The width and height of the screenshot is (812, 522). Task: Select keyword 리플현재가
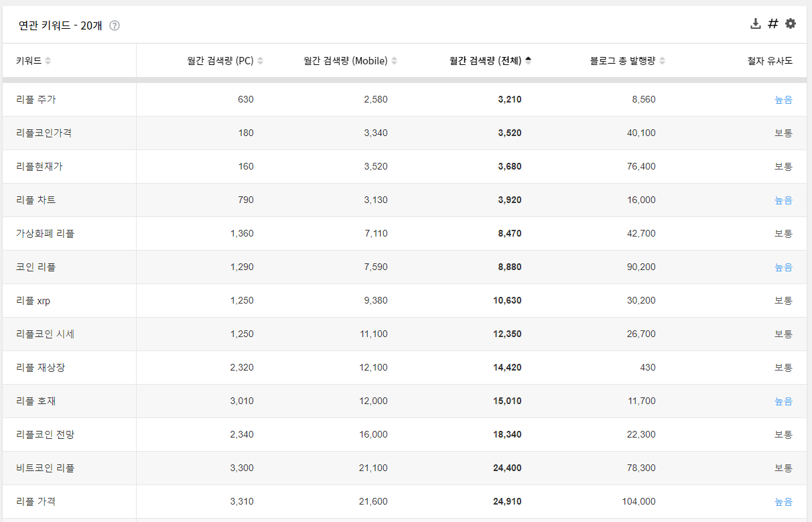coord(40,167)
